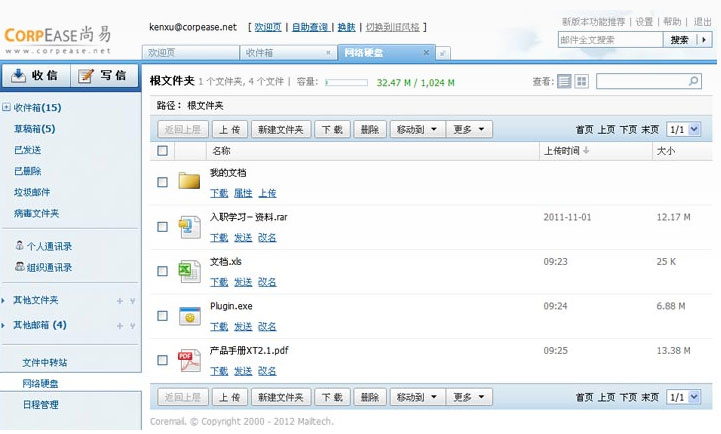This screenshot has width=721, height=434.
Task: Click the top 新建文件夹 button
Action: pyautogui.click(x=281, y=129)
